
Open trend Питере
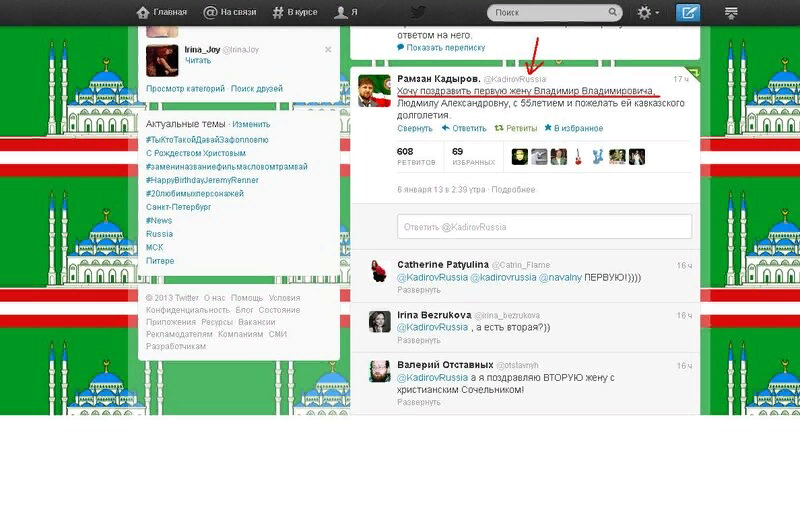160,261
